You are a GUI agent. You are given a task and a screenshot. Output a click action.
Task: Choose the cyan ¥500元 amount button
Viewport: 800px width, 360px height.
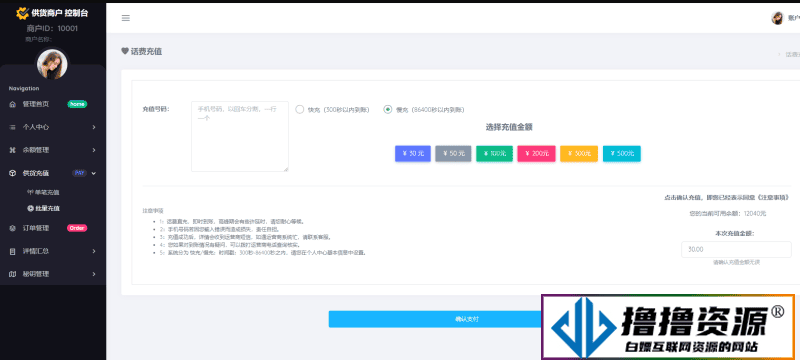(x=622, y=153)
